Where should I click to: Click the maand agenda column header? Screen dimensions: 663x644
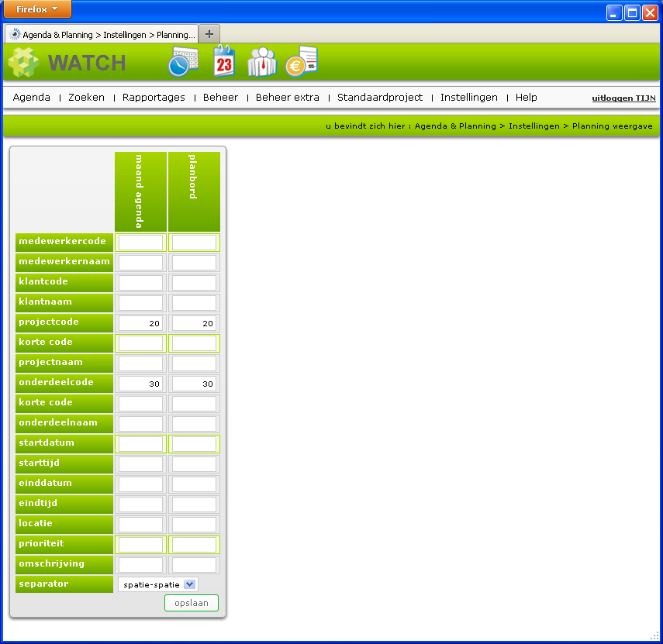[140, 191]
